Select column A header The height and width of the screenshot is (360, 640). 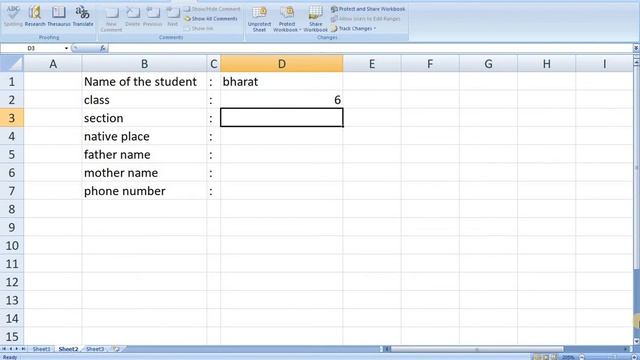(x=53, y=64)
